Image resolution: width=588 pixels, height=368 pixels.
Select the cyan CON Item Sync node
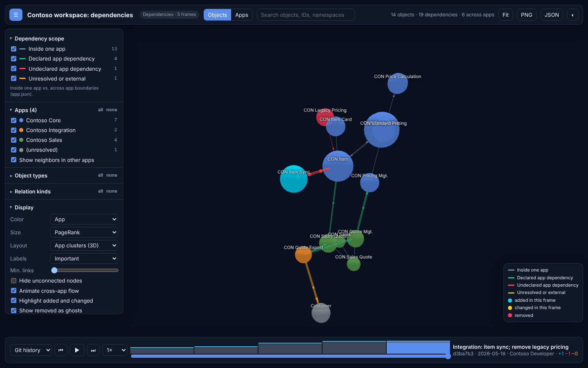coord(294,179)
